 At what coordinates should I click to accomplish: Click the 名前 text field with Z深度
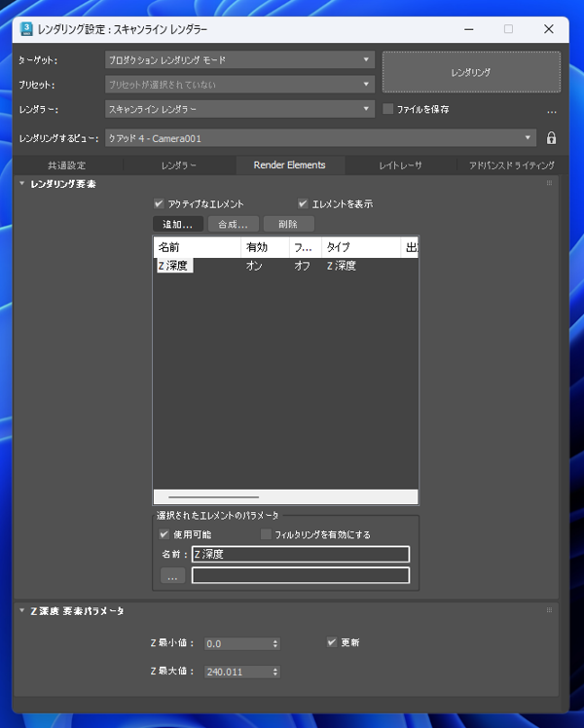coord(301,554)
